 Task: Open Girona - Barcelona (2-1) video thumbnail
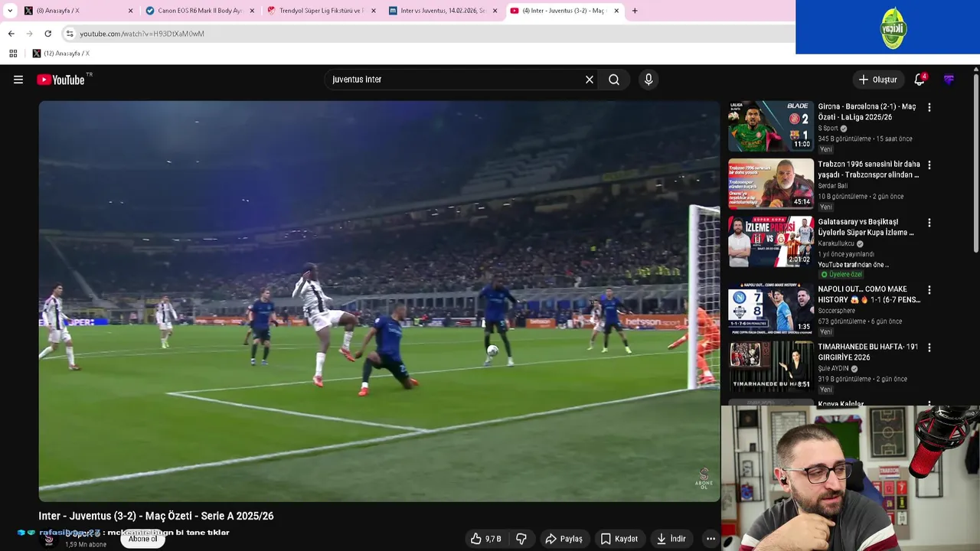(x=771, y=126)
